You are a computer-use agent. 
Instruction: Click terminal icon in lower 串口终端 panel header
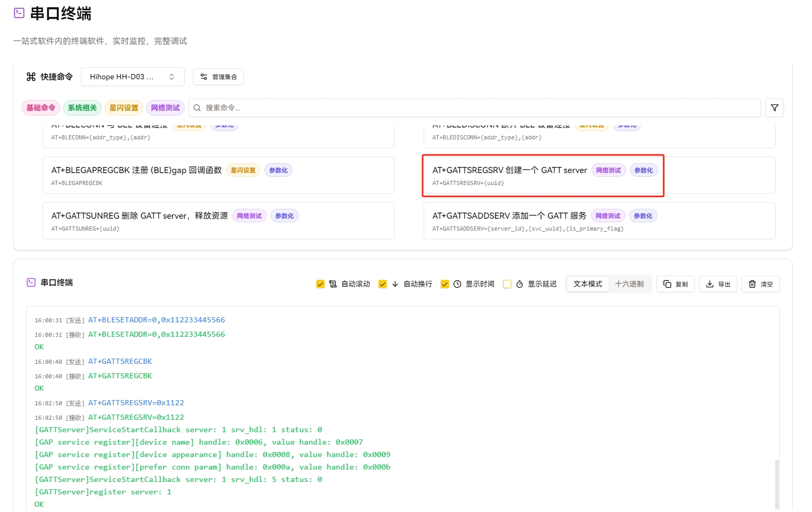coord(31,282)
